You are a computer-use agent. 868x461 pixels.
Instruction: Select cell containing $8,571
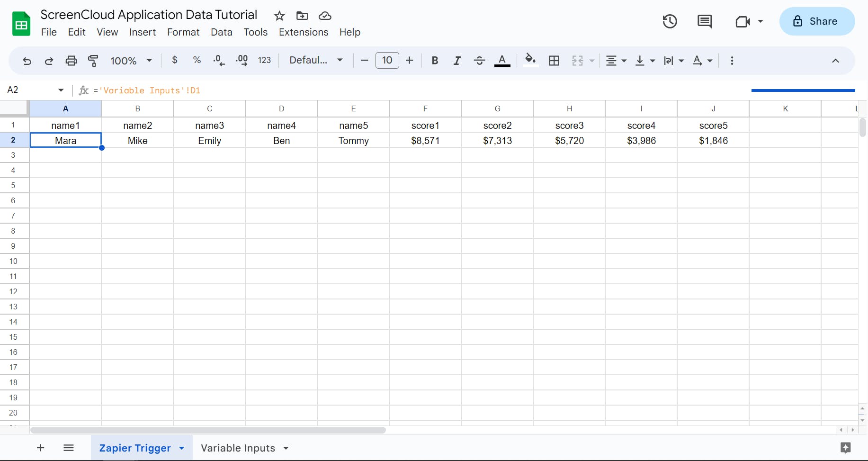point(425,141)
